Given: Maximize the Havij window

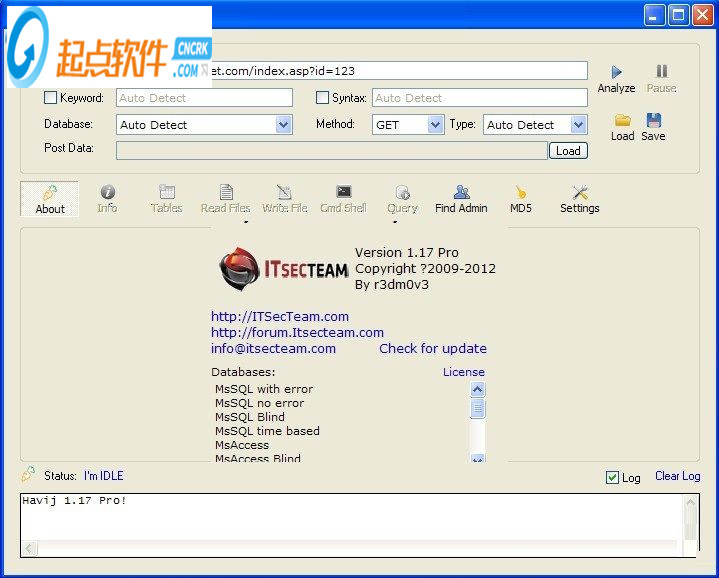Looking at the screenshot, I should (678, 15).
